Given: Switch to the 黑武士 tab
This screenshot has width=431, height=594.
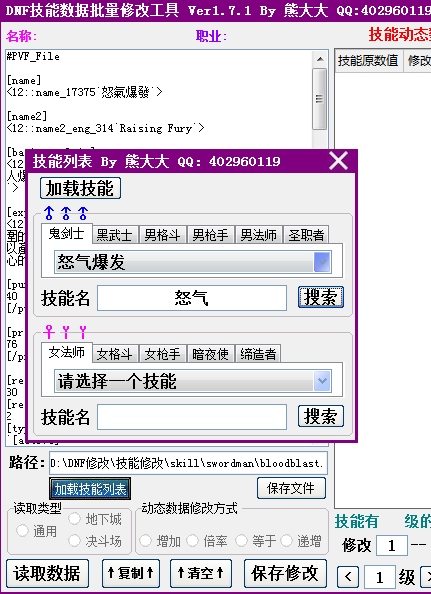Looking at the screenshot, I should point(115,235).
